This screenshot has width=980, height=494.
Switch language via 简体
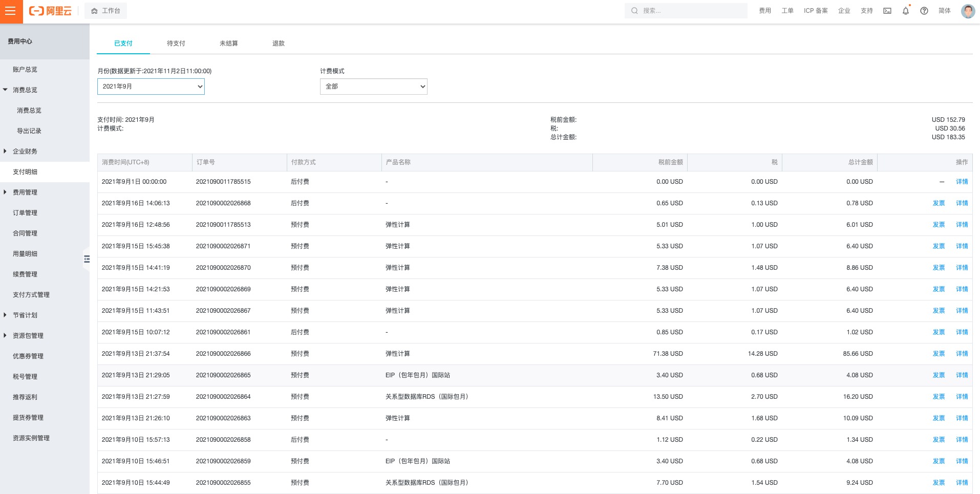945,11
